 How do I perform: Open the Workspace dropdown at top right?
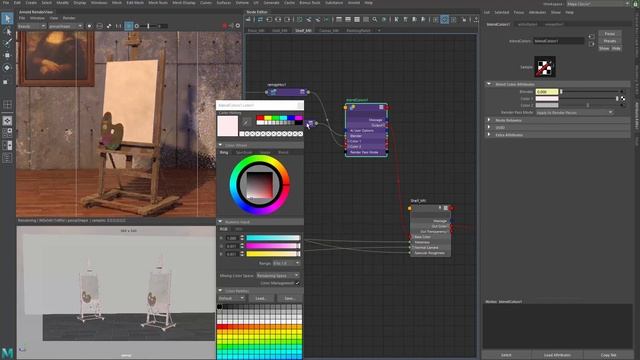point(598,4)
